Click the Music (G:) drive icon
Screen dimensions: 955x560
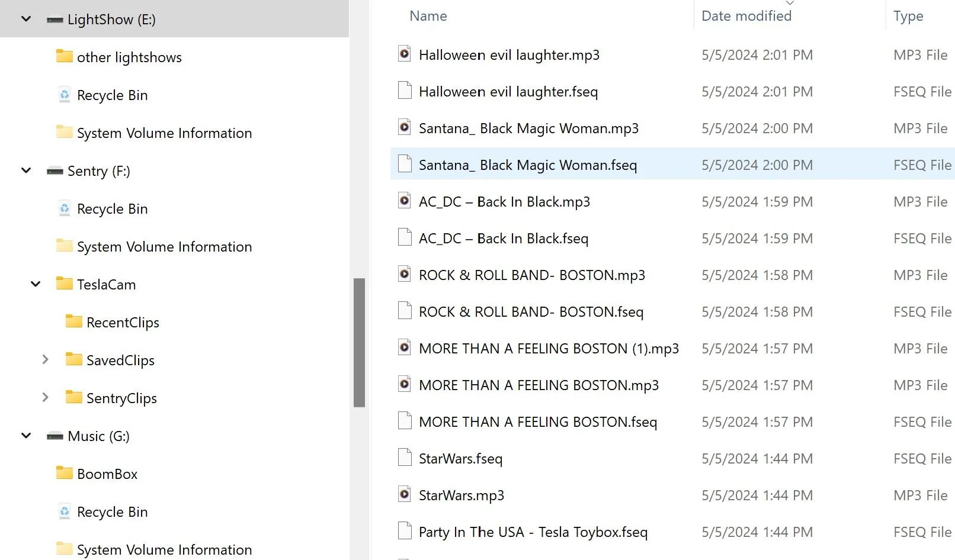(55, 436)
